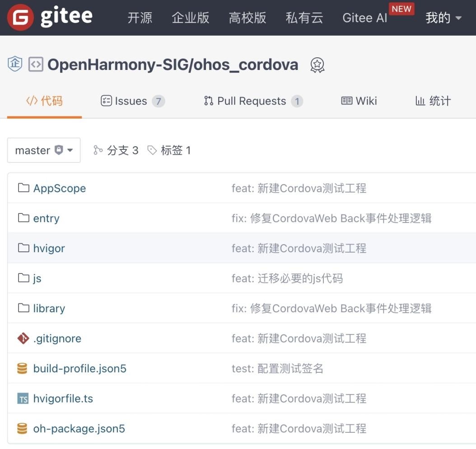Open commit message 迁移必要的js代码

(x=287, y=278)
